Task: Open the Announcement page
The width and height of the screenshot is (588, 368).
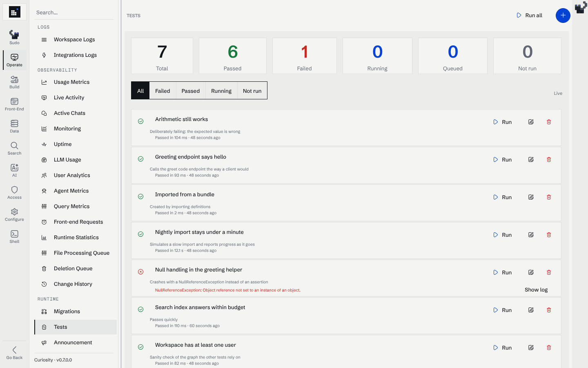Action: coord(76,343)
